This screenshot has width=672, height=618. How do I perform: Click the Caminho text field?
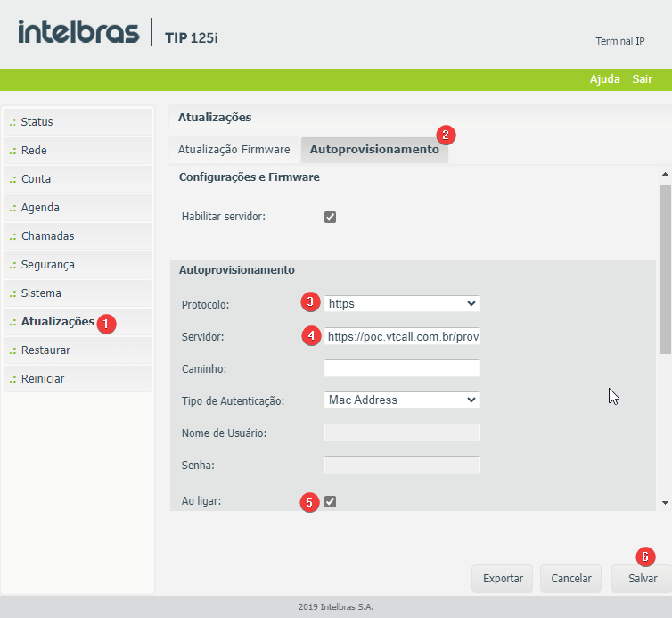[x=402, y=368]
